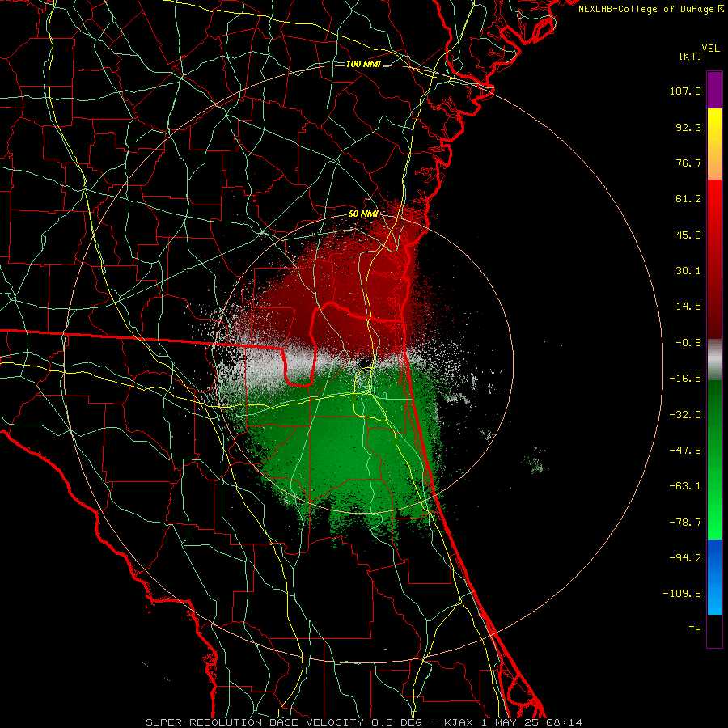Click the 30.1 velocity scale value
728x728 pixels.
[688, 271]
